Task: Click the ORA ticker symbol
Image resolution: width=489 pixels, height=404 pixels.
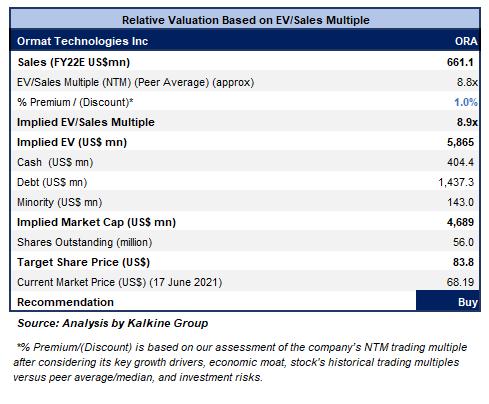Action: pyautogui.click(x=466, y=41)
